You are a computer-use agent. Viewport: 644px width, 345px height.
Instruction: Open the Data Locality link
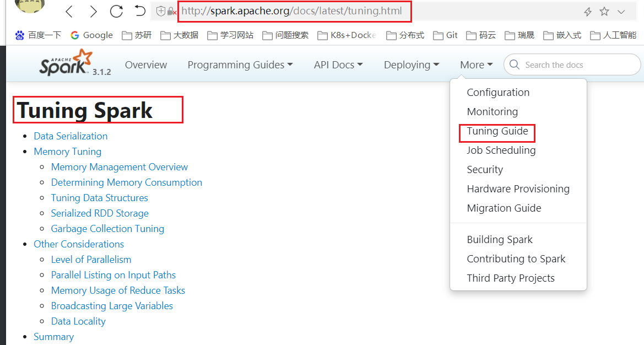click(x=78, y=321)
